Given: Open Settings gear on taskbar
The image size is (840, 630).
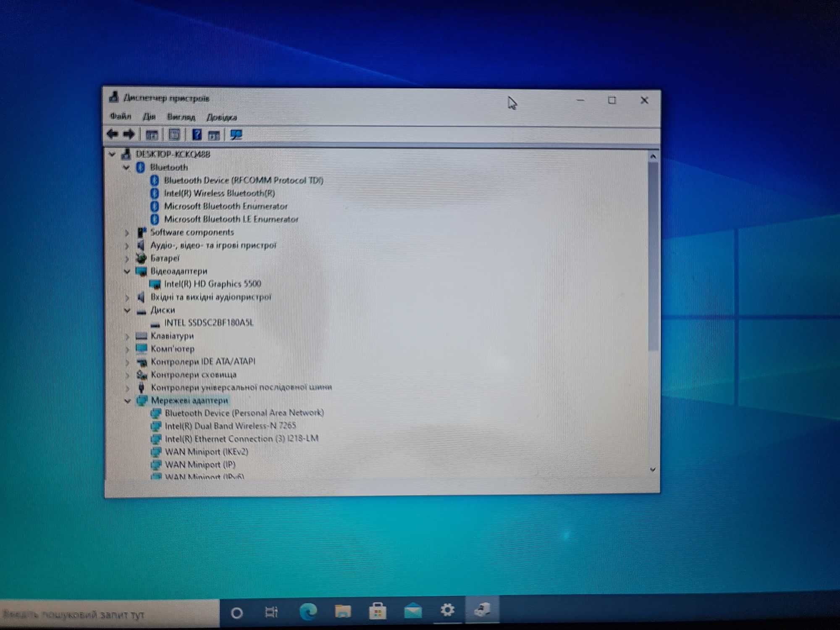Looking at the screenshot, I should [x=447, y=609].
